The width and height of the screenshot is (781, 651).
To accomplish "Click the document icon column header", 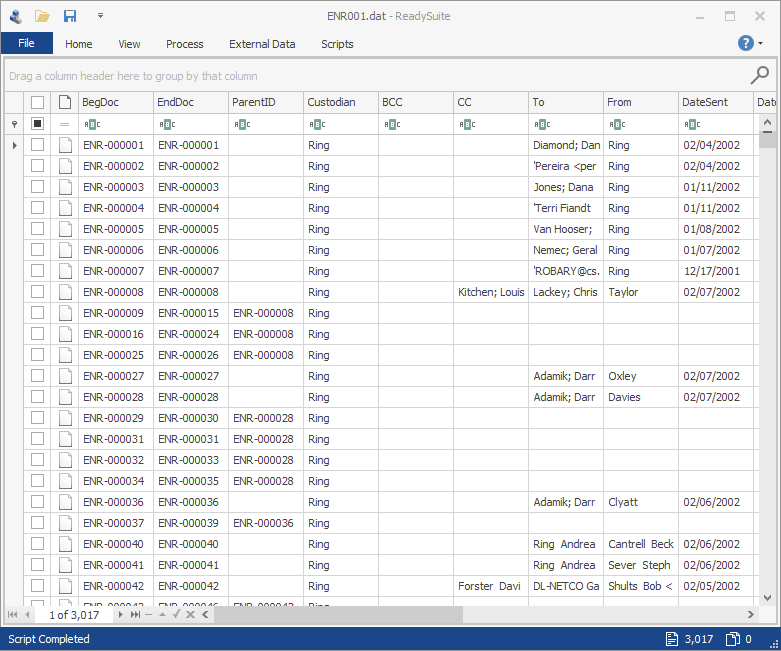I will point(65,102).
